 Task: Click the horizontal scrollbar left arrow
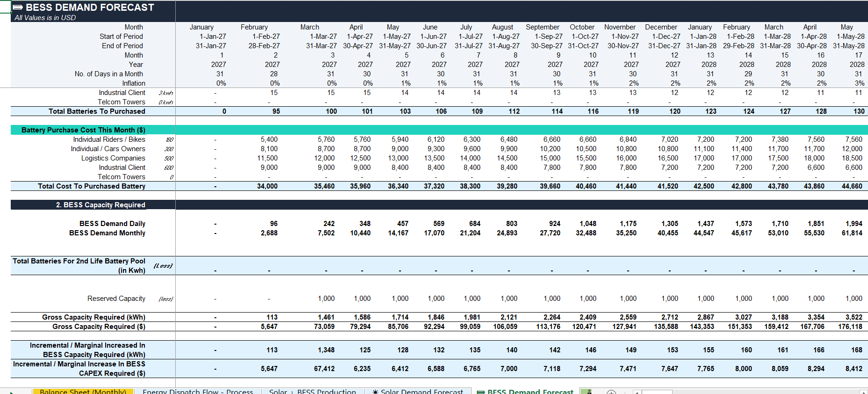[637, 392]
